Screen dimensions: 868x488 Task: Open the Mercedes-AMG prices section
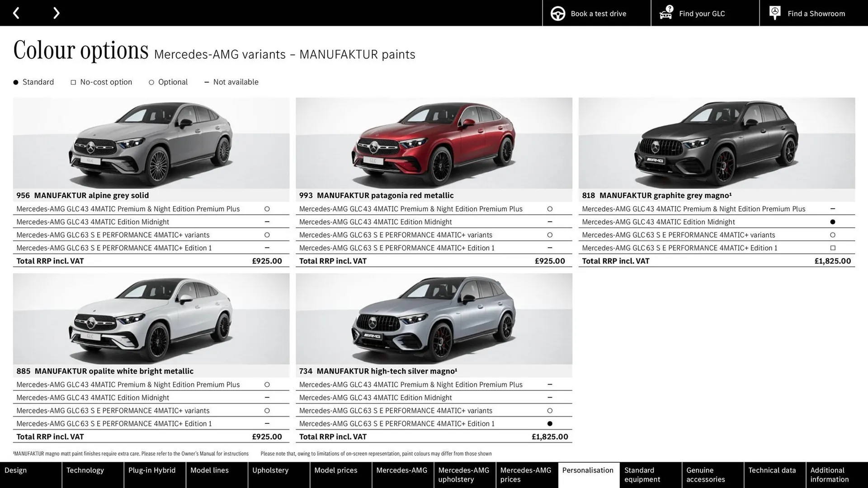[525, 474]
